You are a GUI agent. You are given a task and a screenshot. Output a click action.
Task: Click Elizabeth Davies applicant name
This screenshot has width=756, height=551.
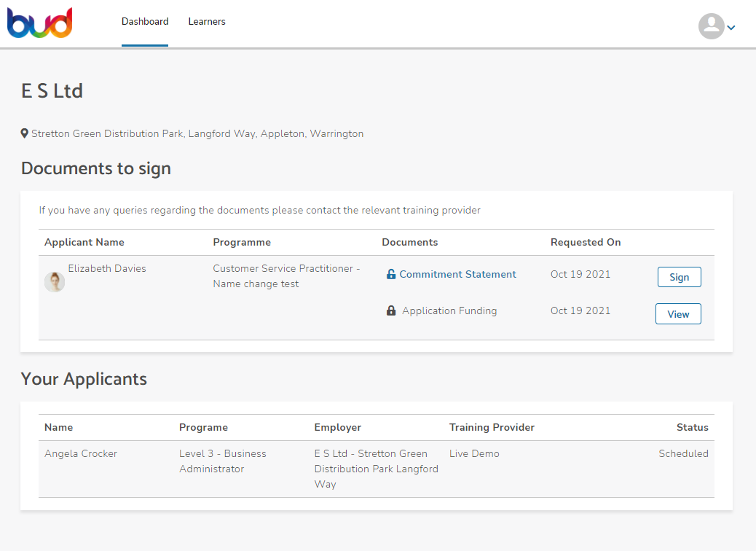pos(107,268)
